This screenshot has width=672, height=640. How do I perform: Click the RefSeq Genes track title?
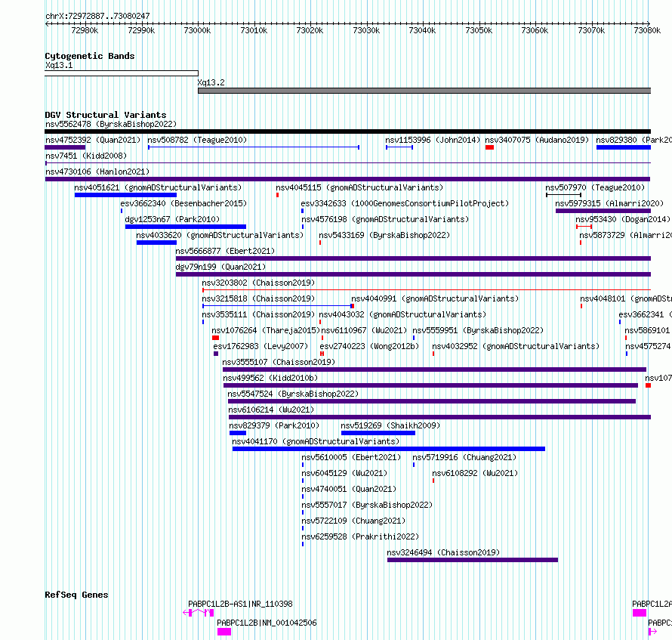click(x=76, y=595)
